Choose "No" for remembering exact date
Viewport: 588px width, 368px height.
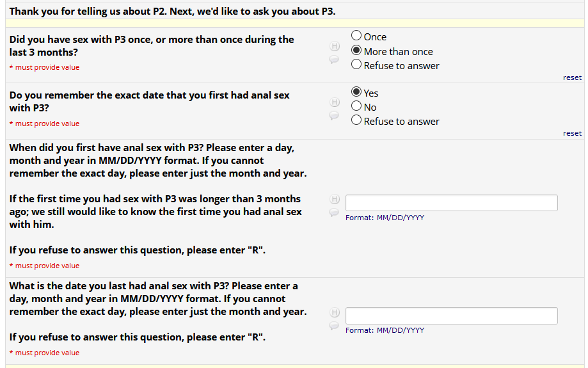point(356,107)
